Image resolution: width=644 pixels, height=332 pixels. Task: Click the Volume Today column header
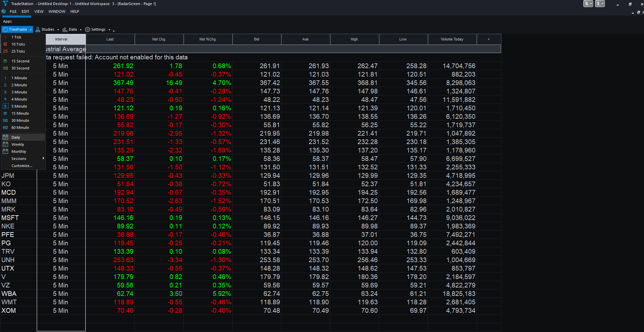coord(452,39)
